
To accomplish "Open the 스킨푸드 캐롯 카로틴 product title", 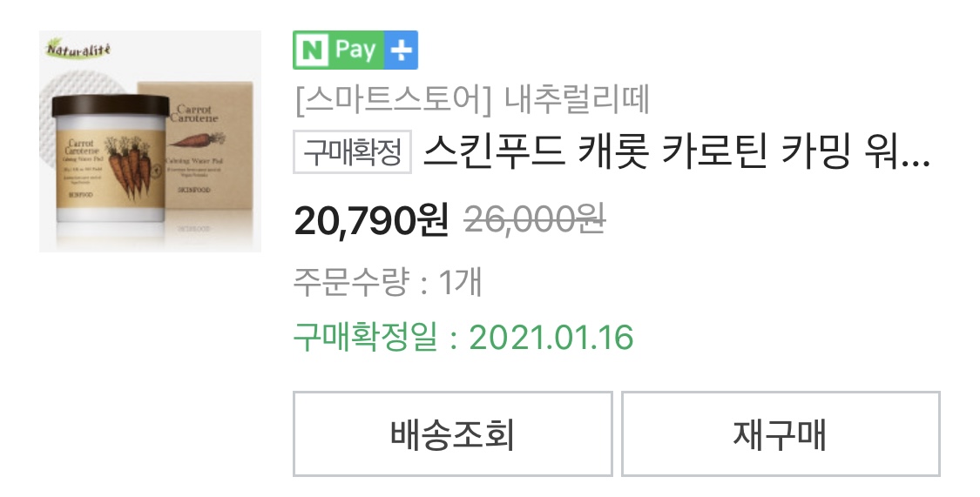I will (x=677, y=152).
